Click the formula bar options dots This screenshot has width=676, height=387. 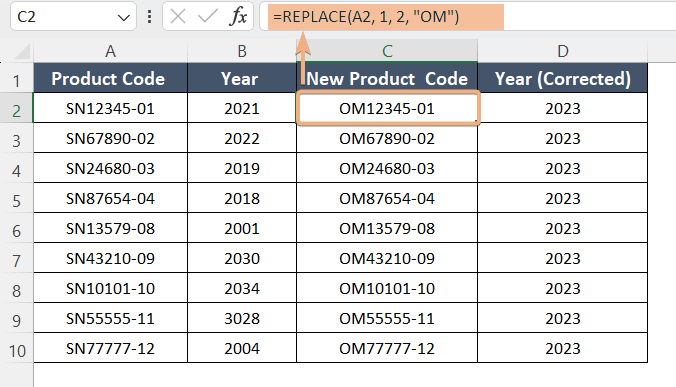click(x=149, y=17)
